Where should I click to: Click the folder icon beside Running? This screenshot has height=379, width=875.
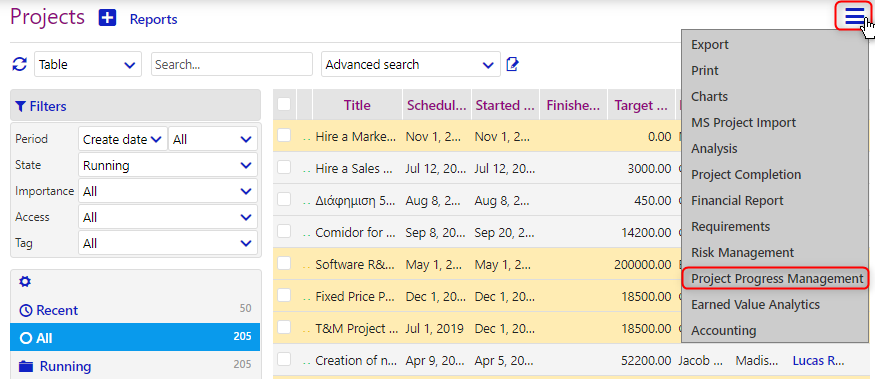26,367
